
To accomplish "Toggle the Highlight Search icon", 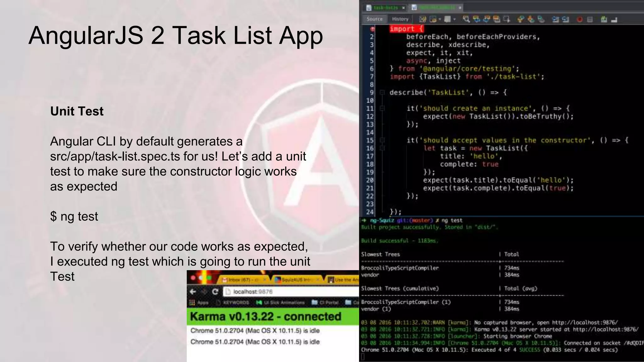I will click(497, 19).
